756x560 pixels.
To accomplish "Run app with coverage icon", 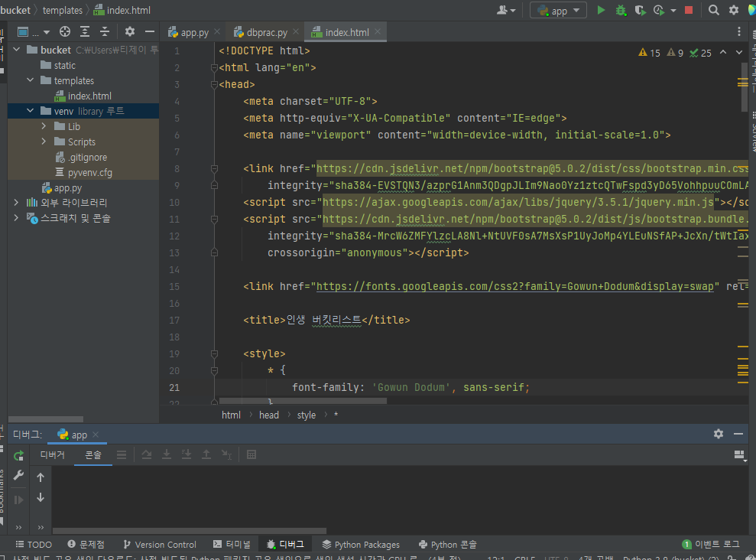I will point(640,10).
